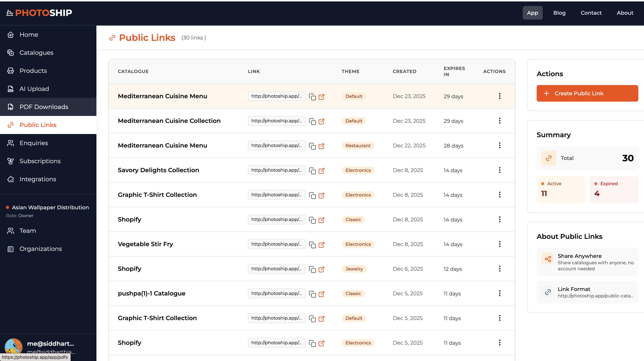Open Subscriptions using the sidebar icon
Screen dimensions: 644x361
click(10, 161)
